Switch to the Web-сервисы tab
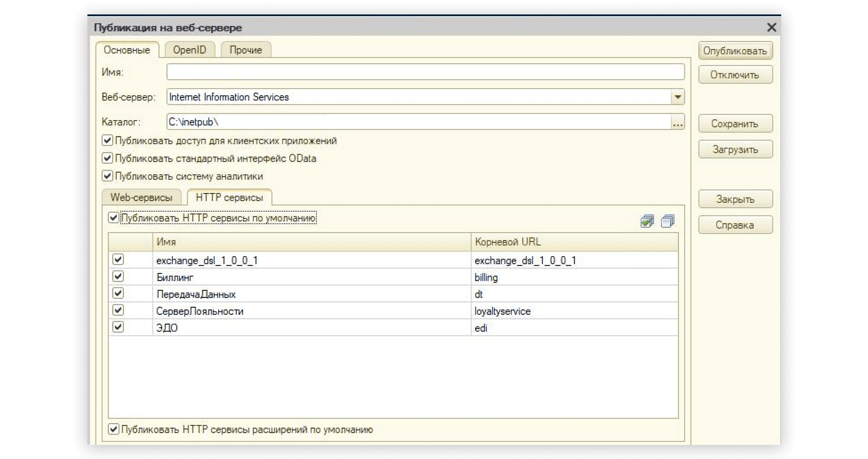 click(142, 197)
